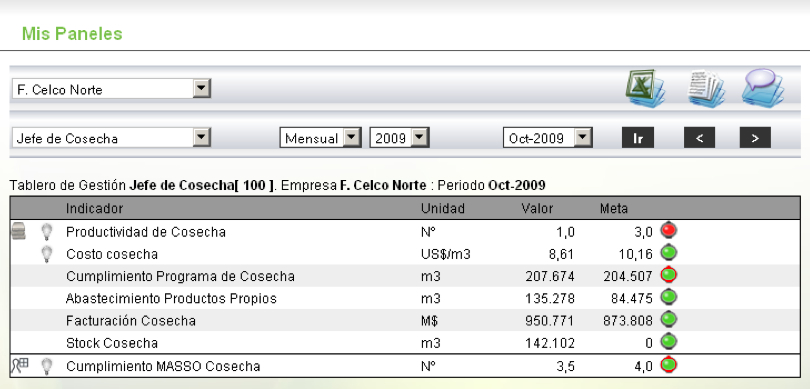
Task: Select the Facturación Cosecha indicator row
Action: 405,320
